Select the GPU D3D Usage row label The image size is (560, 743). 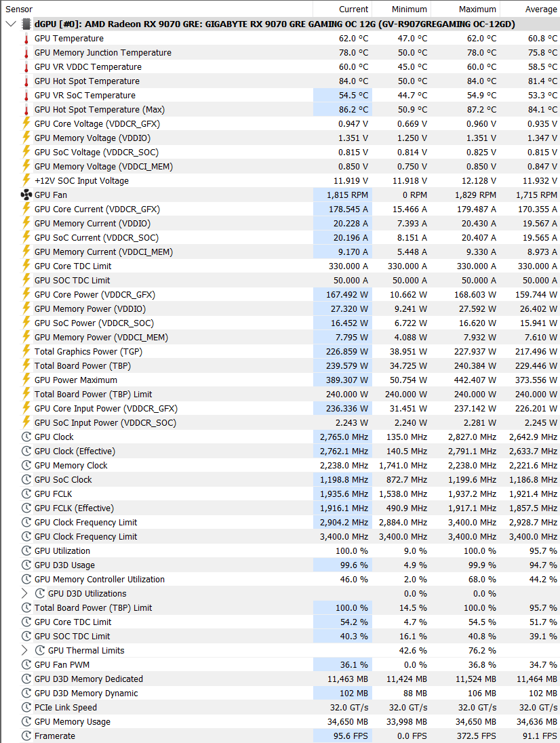coord(64,565)
